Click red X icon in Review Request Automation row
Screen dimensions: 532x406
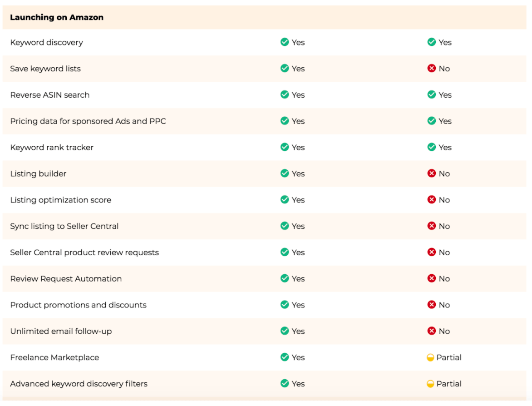432,278
